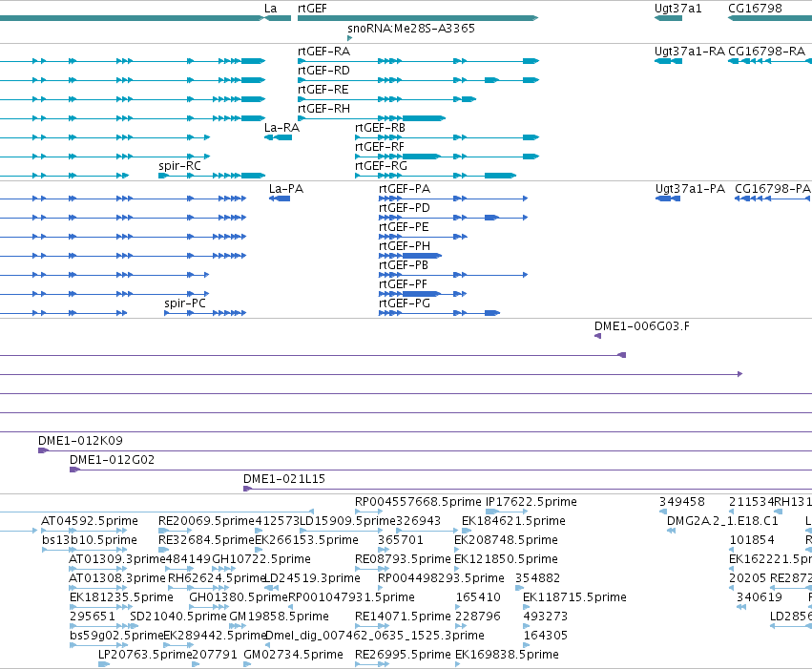Click the EK181235.5prime EST label
This screenshot has width=812, height=669.
point(121,597)
